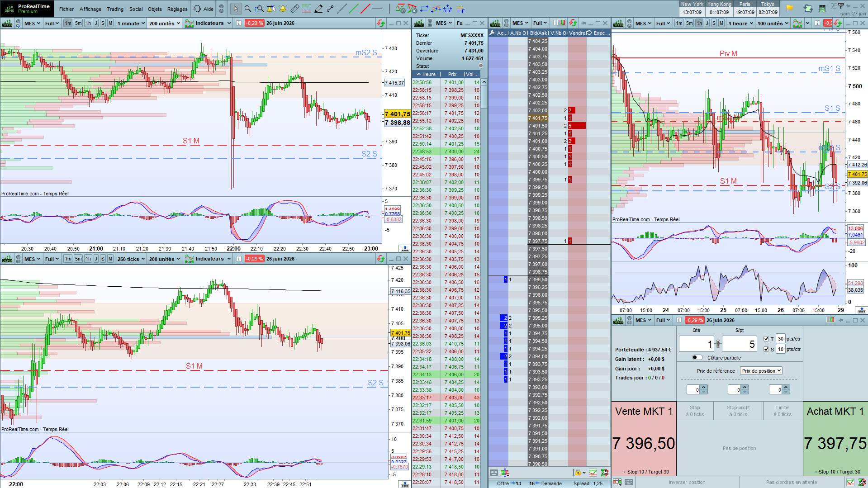Click the first AI trendline detection icon
Screen dimensions: 868x488
tap(400, 9)
